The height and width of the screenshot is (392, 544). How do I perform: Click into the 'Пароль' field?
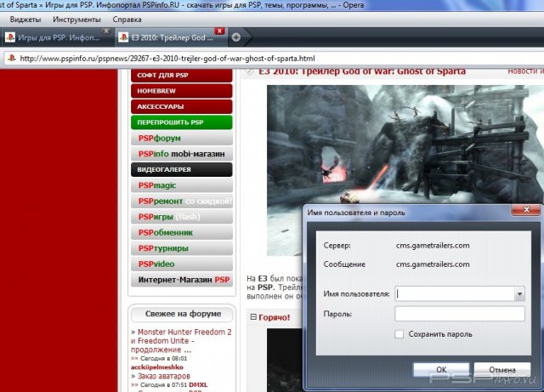point(460,314)
